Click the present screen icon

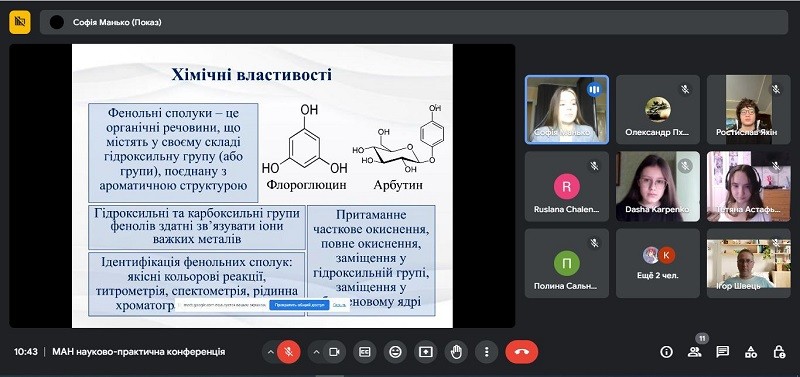(426, 352)
